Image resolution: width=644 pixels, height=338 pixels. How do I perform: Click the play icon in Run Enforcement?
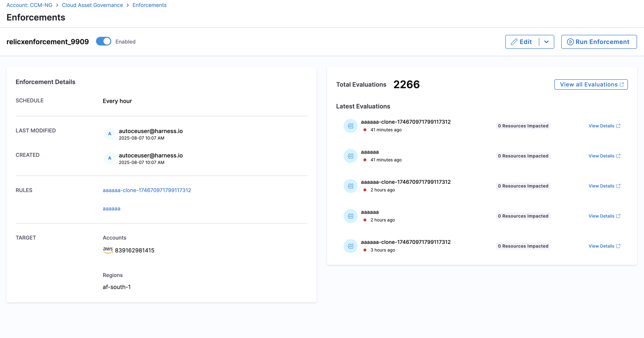[x=570, y=42]
